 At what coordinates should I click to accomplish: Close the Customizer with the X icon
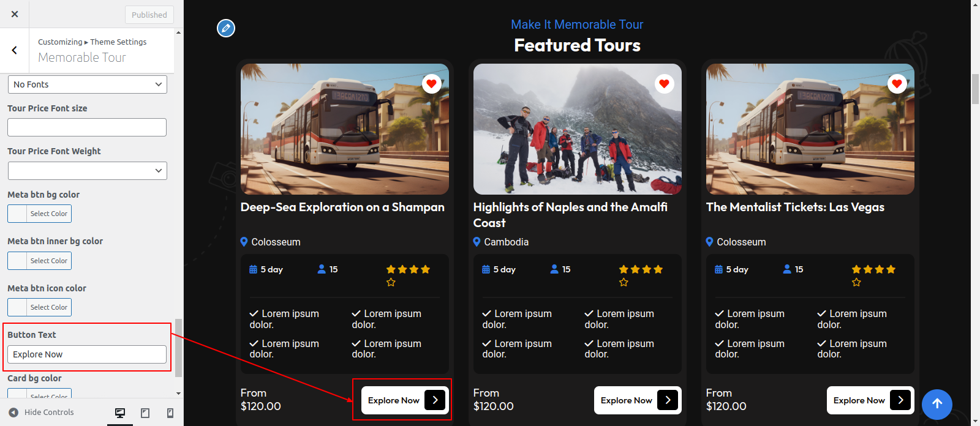pos(15,14)
